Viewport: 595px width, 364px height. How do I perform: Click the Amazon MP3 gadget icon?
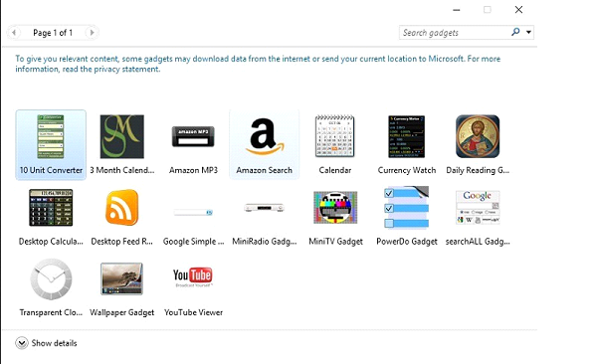[193, 136]
